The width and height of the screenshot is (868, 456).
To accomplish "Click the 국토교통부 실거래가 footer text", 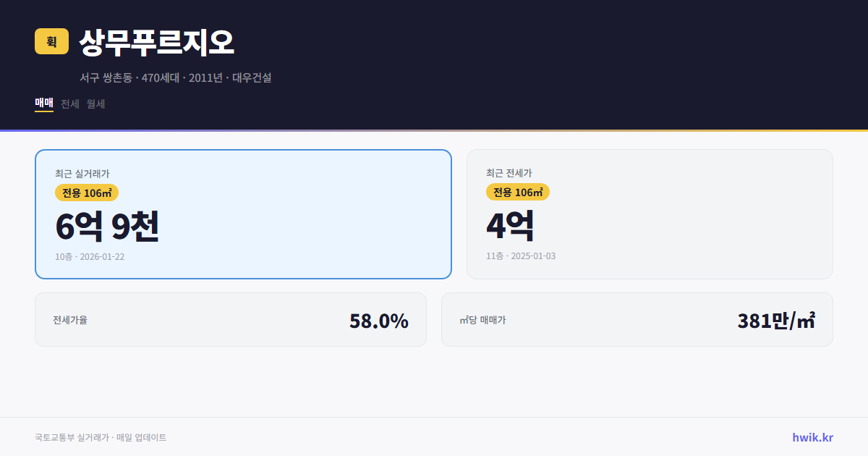I will [x=101, y=437].
